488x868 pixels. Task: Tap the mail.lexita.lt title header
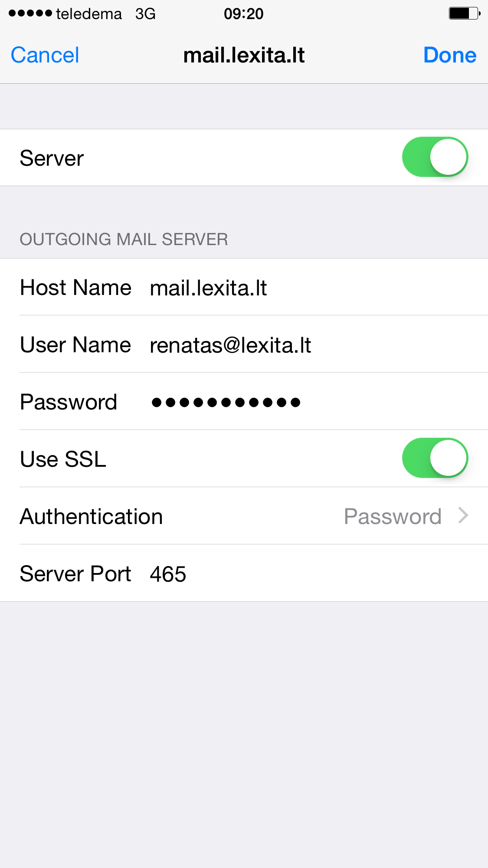(x=244, y=55)
